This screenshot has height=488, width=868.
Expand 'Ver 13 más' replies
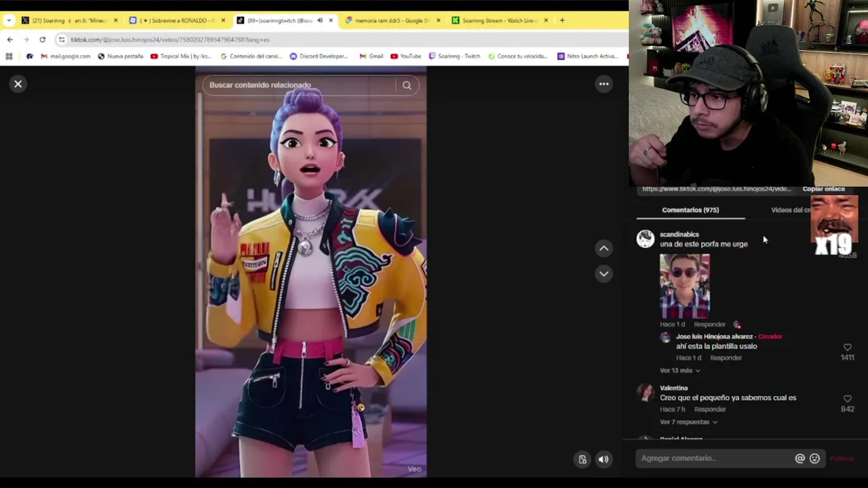[679, 371]
